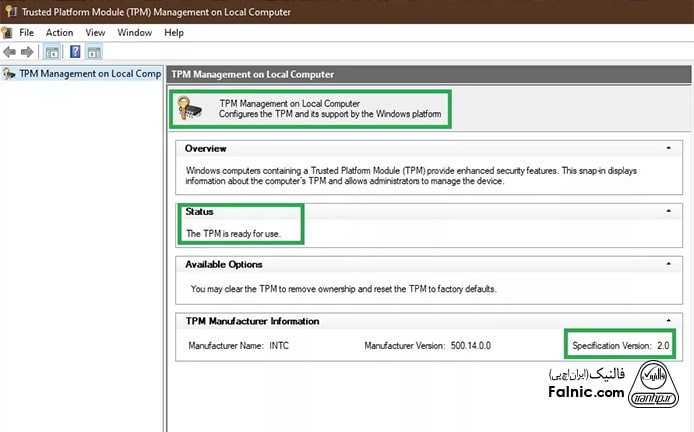
Task: Click the Forward arrow in the toolbar
Action: coord(27,52)
